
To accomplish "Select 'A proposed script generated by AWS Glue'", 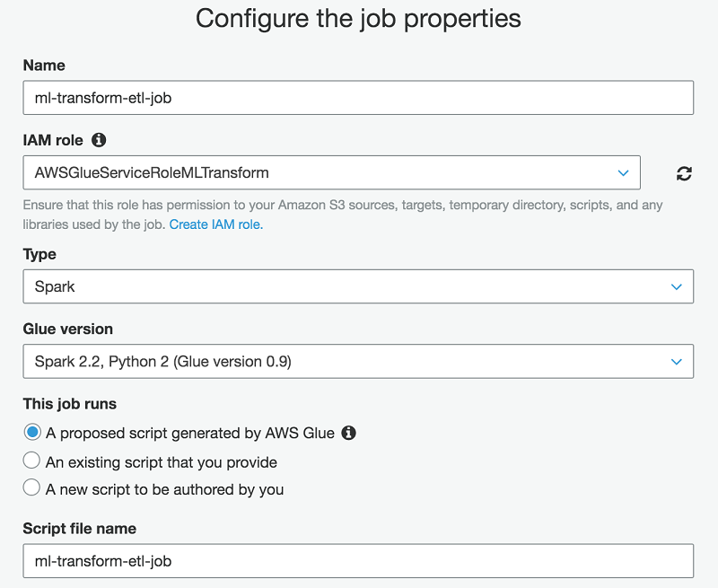I will (32, 433).
